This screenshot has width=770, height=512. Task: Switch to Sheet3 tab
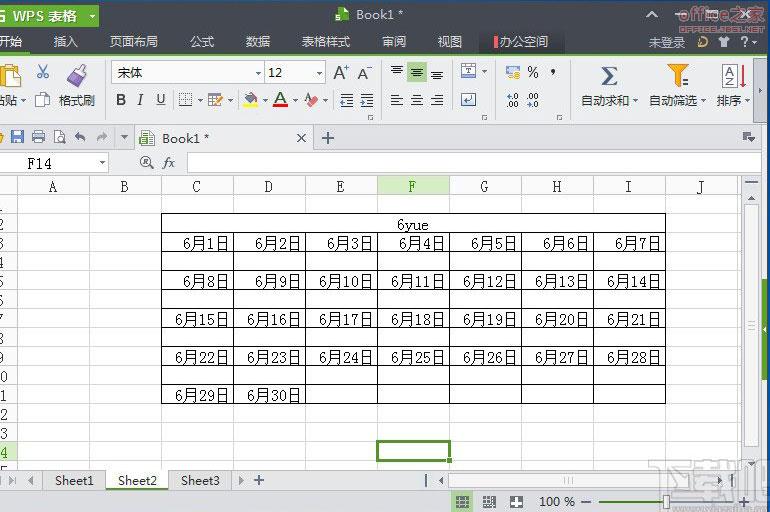click(x=200, y=480)
